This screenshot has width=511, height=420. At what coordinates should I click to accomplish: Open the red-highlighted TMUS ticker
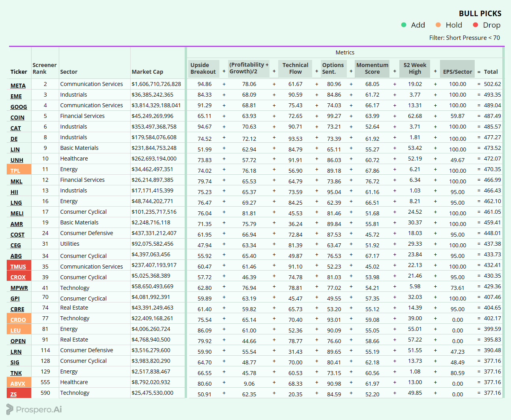(x=18, y=267)
